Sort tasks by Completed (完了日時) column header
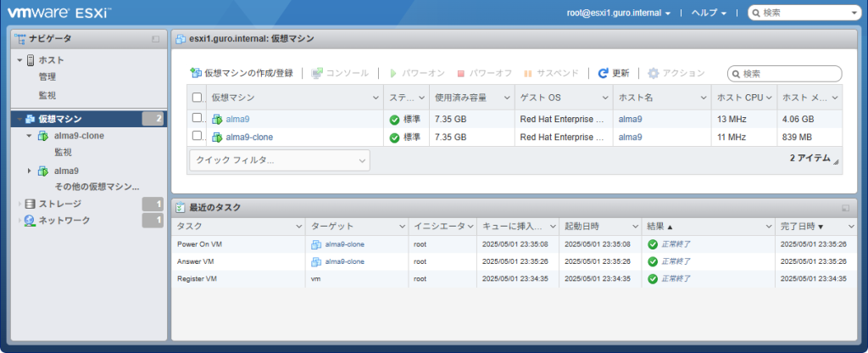The image size is (868, 353). click(816, 227)
